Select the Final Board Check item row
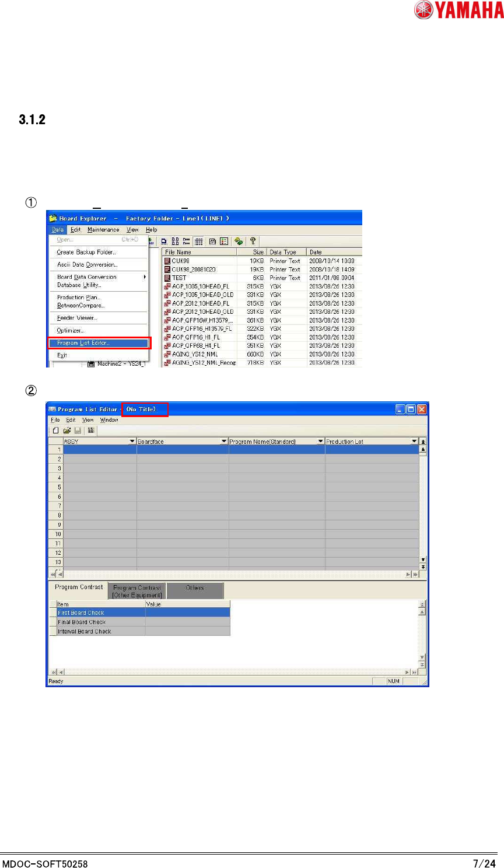This screenshot has width=504, height=868. coord(140,622)
